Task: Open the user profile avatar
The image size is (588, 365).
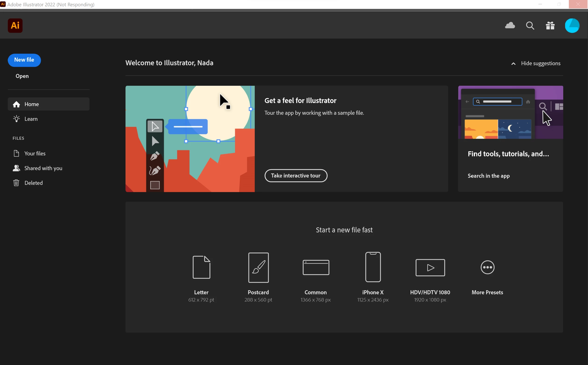Action: (x=572, y=26)
